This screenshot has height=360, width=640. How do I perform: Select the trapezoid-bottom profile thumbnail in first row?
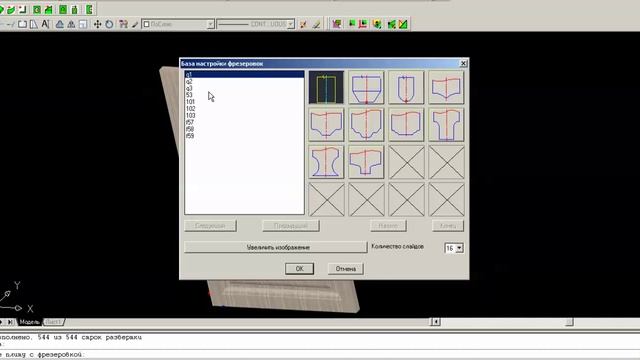click(366, 87)
